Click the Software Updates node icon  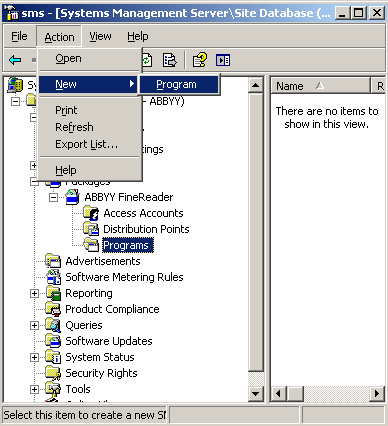[x=53, y=341]
